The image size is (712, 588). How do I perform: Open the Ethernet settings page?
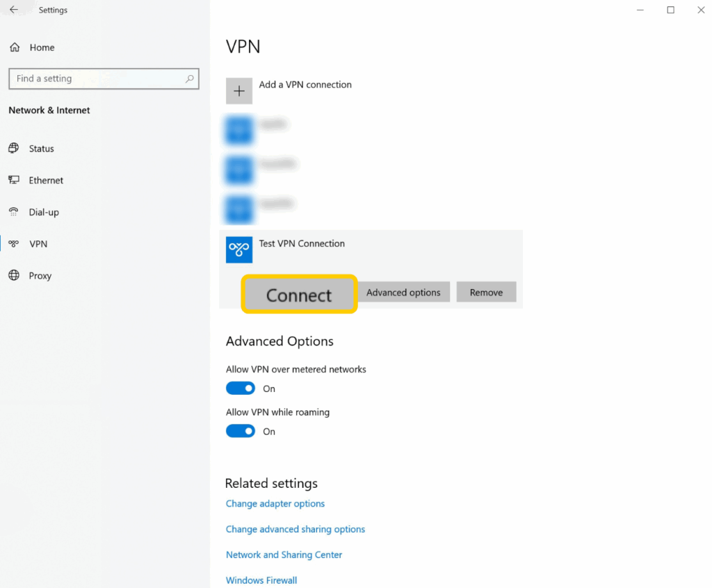tap(46, 180)
